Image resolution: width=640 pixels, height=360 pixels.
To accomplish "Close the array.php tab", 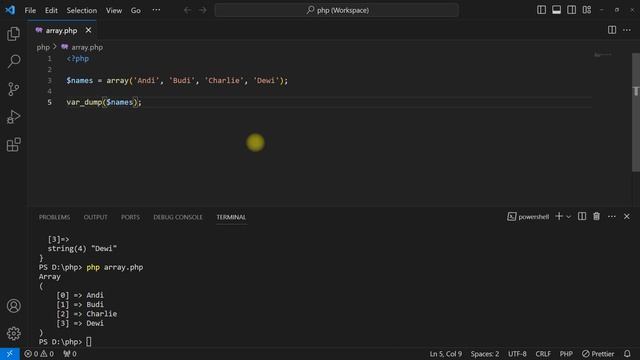I will [x=88, y=30].
